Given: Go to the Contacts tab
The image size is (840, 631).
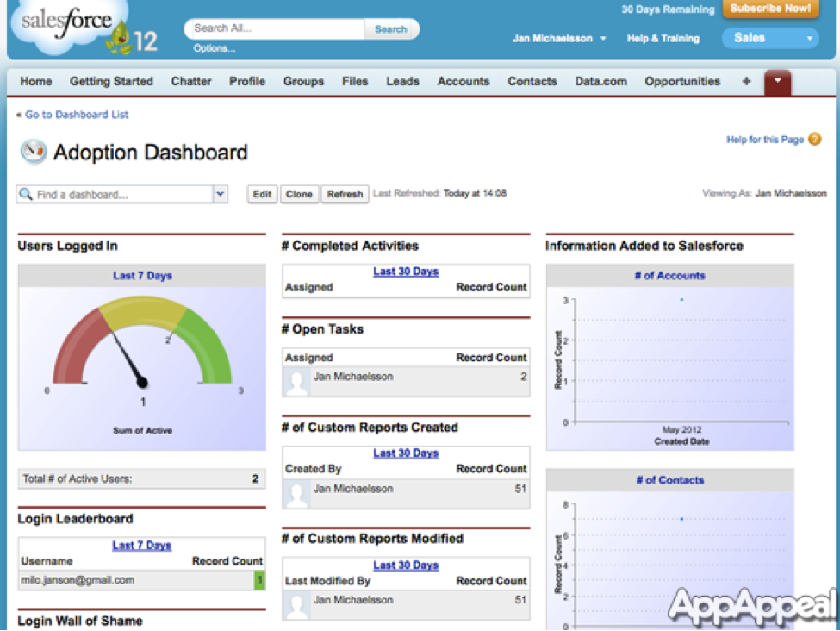Looking at the screenshot, I should coord(532,82).
